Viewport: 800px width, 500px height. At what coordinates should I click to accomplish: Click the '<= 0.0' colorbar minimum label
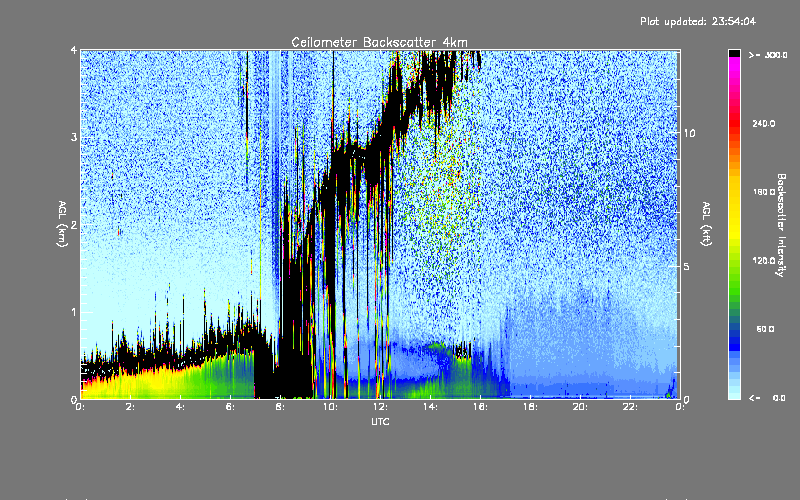[x=768, y=398]
